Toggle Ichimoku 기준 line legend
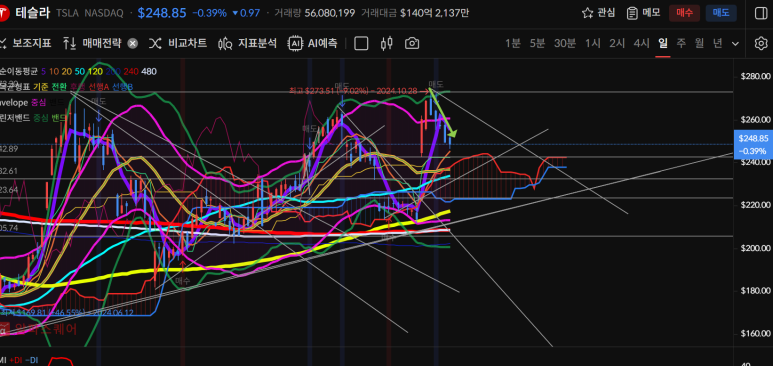The width and height of the screenshot is (773, 366). click(40, 87)
